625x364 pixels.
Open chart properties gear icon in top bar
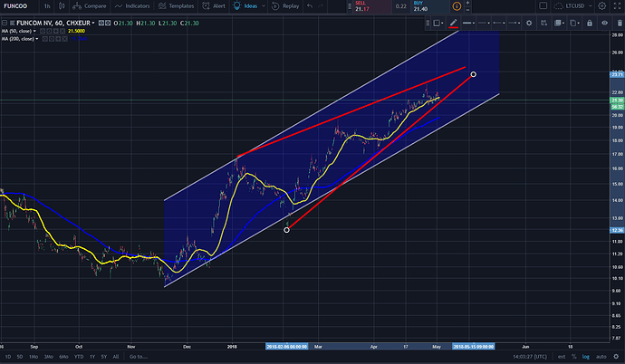click(x=601, y=6)
